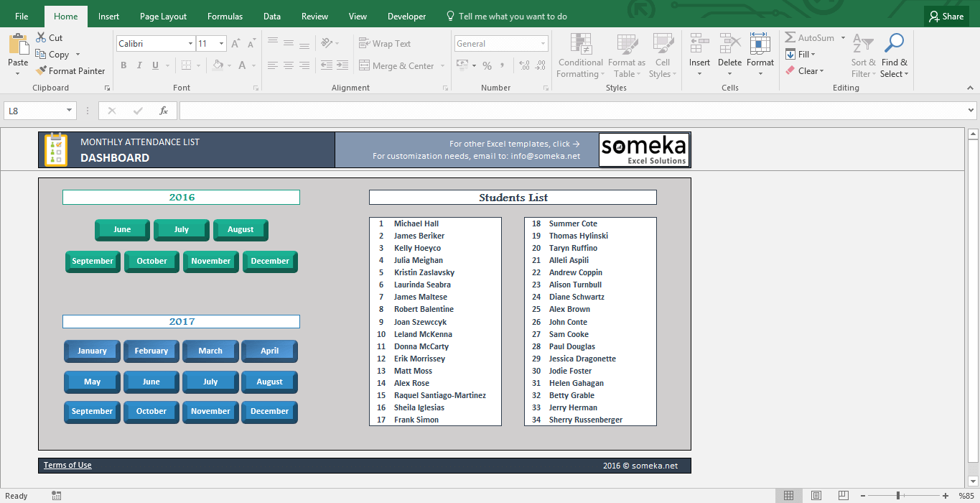The width and height of the screenshot is (980, 503).
Task: Select the June 2016 month button
Action: (x=122, y=229)
